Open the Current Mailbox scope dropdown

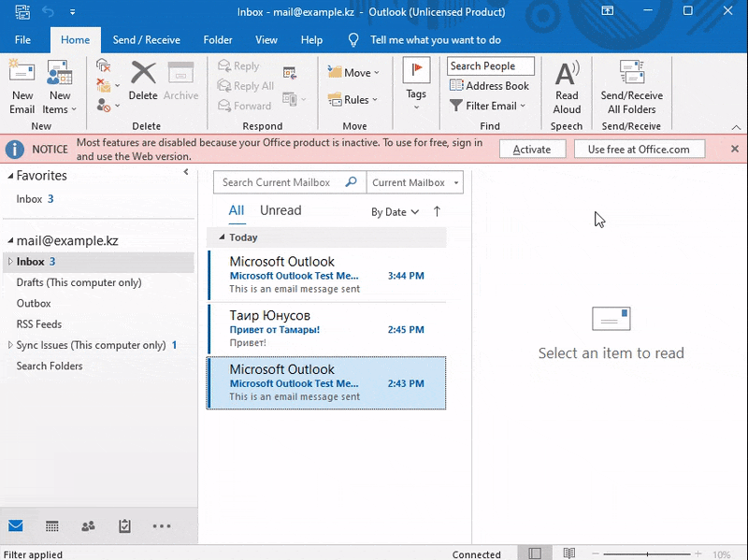(x=415, y=182)
